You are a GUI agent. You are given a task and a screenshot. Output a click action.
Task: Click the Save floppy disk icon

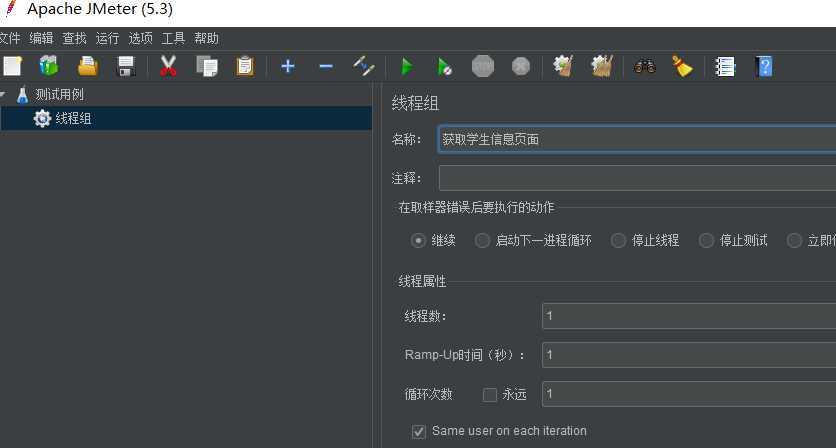126,67
